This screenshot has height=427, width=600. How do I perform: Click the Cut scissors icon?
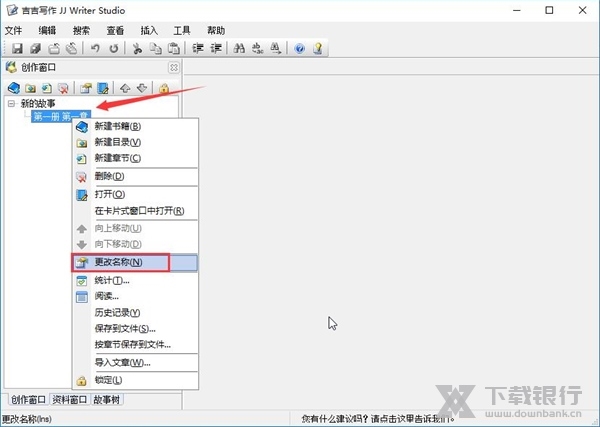click(x=137, y=48)
